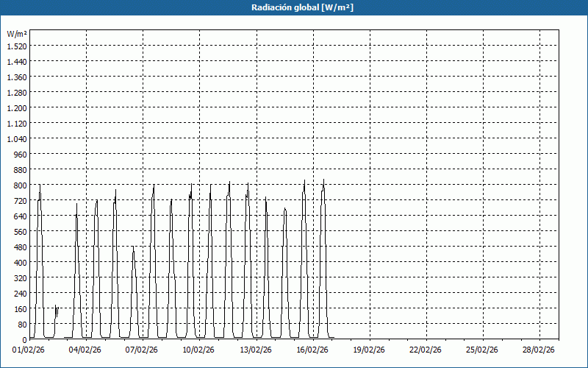Screen dimensions: 588x368
Task: Click the 19/02/26 date label
Action: click(x=369, y=350)
